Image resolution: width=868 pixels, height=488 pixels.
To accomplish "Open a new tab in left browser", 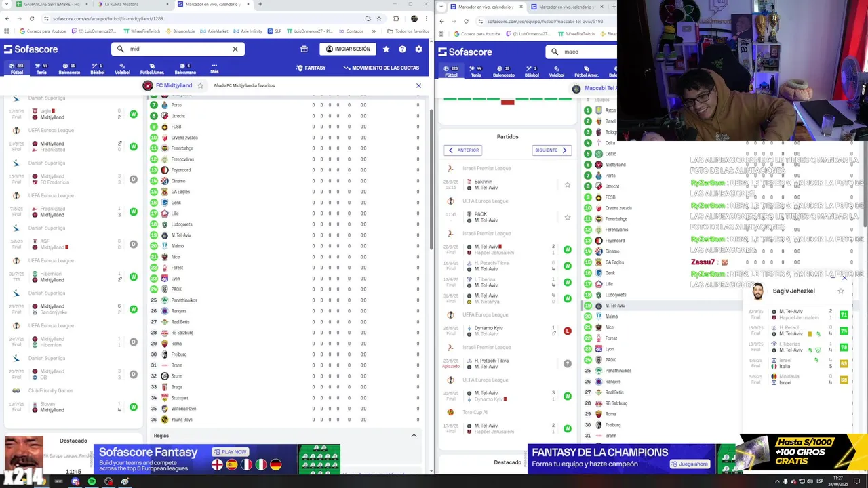I will click(260, 4).
